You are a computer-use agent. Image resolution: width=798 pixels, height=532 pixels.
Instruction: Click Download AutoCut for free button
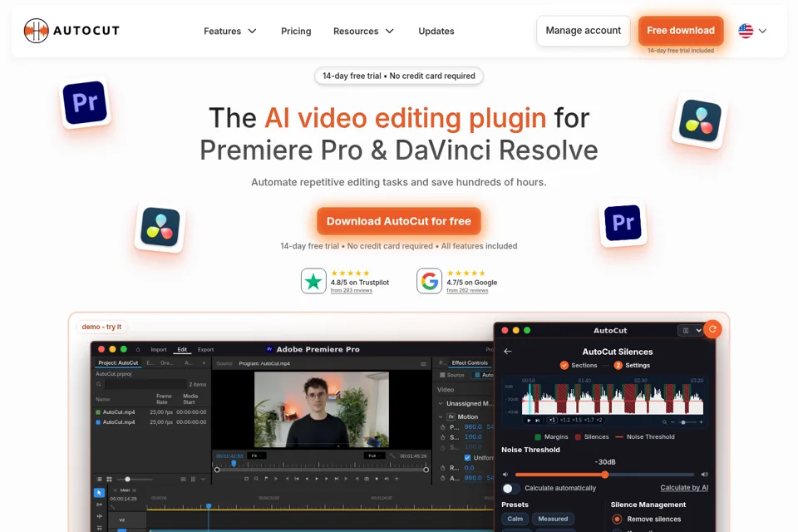tap(398, 221)
